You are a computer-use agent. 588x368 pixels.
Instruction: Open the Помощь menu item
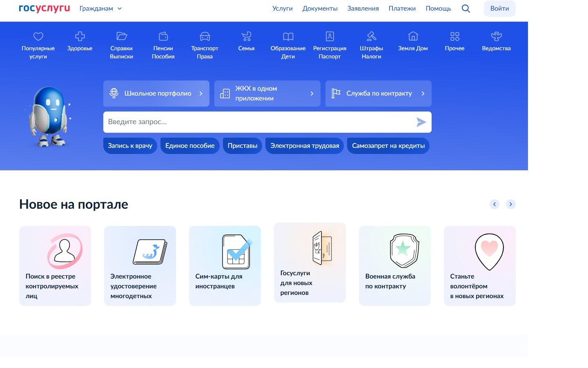439,9
